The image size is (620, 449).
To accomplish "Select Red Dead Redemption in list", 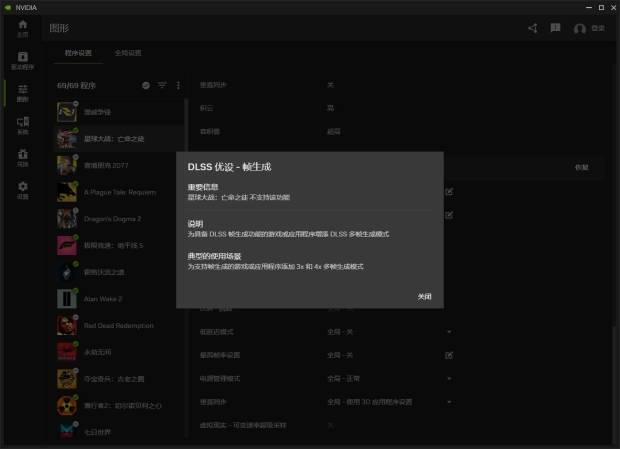I will [x=119, y=326].
